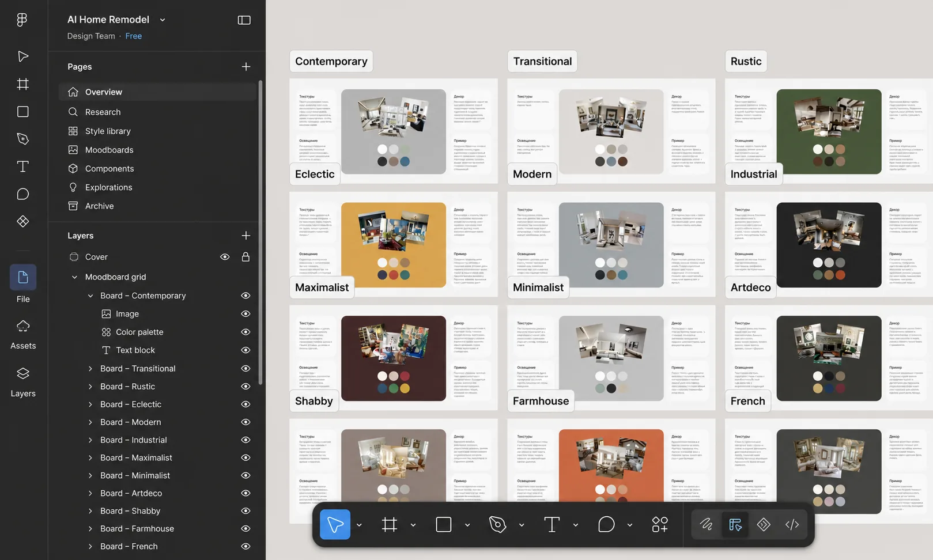
Task: Click the Frame tool in bottom toolbar
Action: coord(390,524)
